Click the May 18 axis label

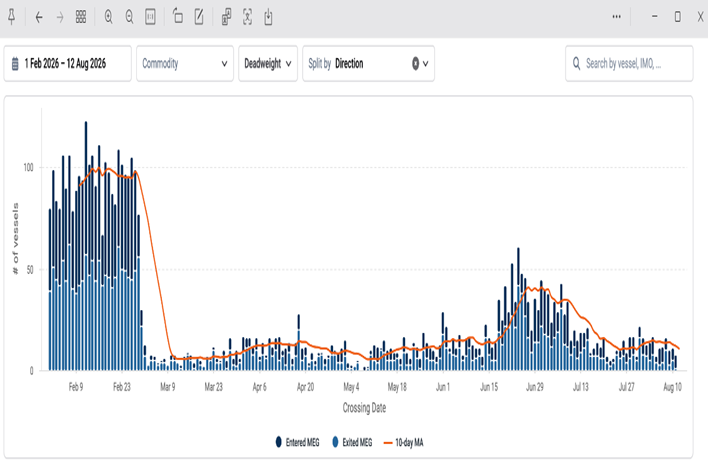click(397, 387)
